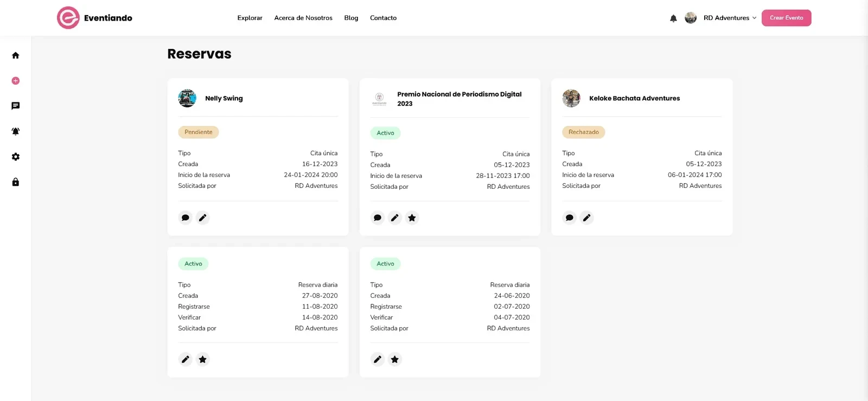Click the home icon in sidebar
This screenshot has width=868, height=401.
(x=16, y=55)
